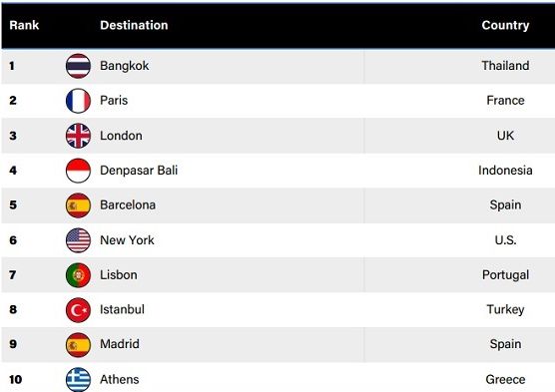Click the Destination column header
Viewport: 555px width, 392px height.
click(x=134, y=25)
